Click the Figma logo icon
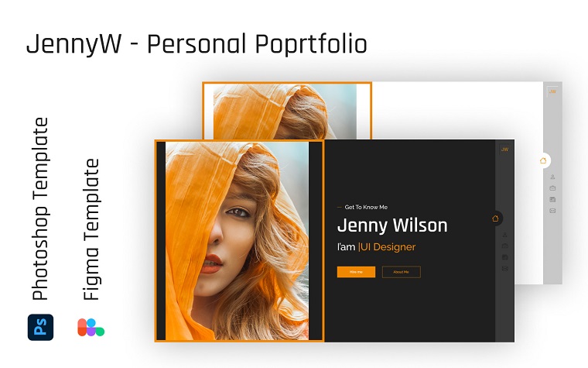The height and width of the screenshot is (368, 588). pyautogui.click(x=91, y=328)
